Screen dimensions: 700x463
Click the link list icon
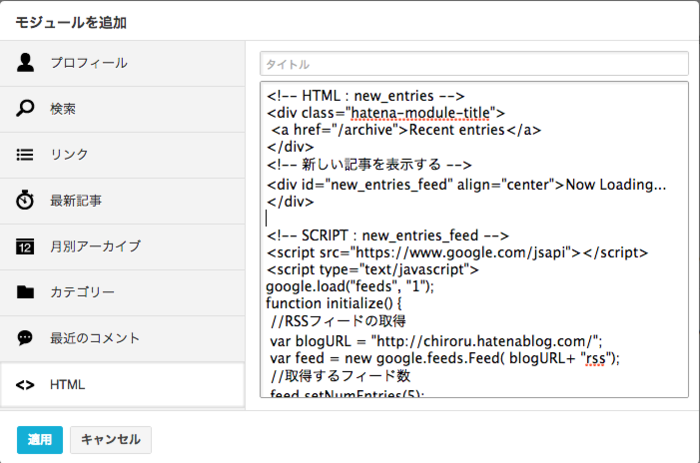(26, 155)
